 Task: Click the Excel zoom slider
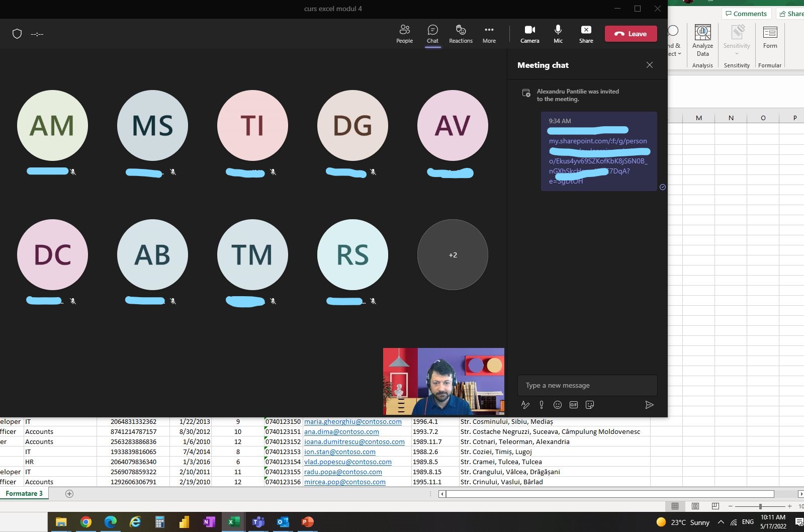[x=760, y=506]
